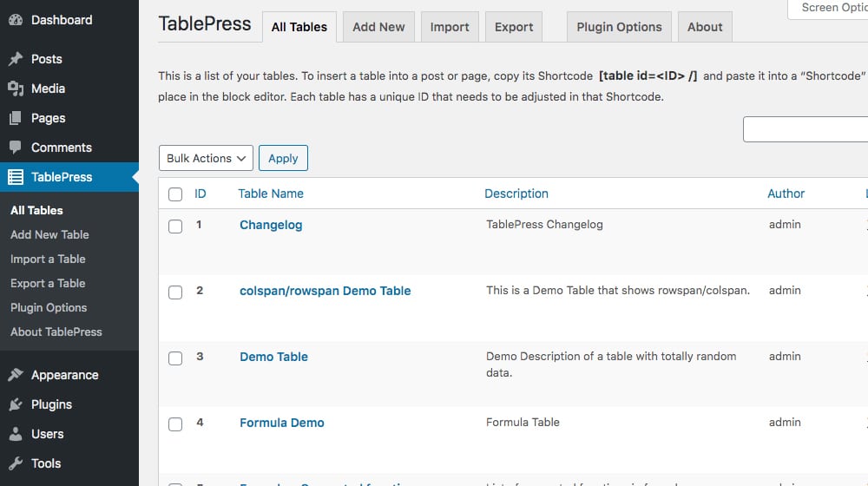
Task: Click the TablePress Changelog description text
Action: tap(544, 224)
